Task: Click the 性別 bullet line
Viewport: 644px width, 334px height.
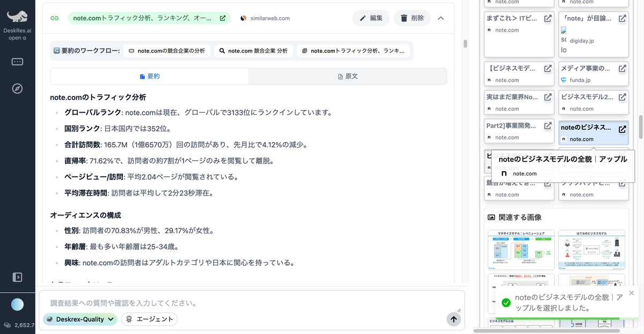Action: point(139,231)
